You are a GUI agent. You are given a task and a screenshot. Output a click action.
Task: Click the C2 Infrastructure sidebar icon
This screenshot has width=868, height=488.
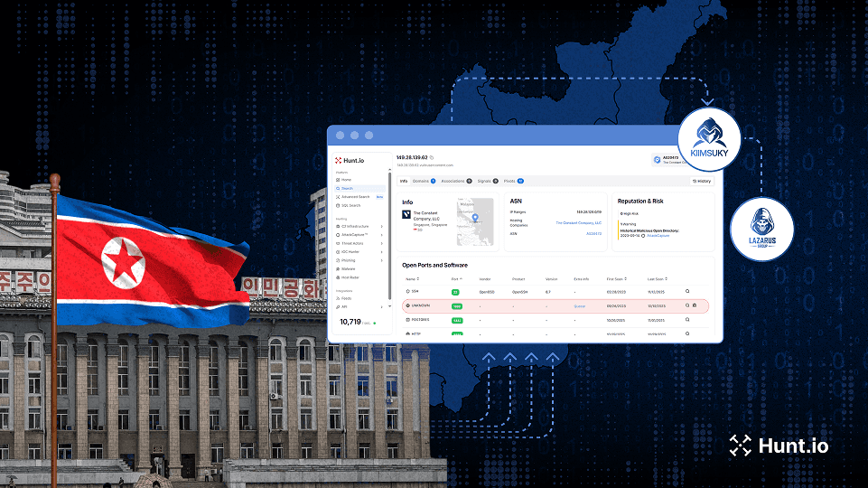(x=338, y=227)
